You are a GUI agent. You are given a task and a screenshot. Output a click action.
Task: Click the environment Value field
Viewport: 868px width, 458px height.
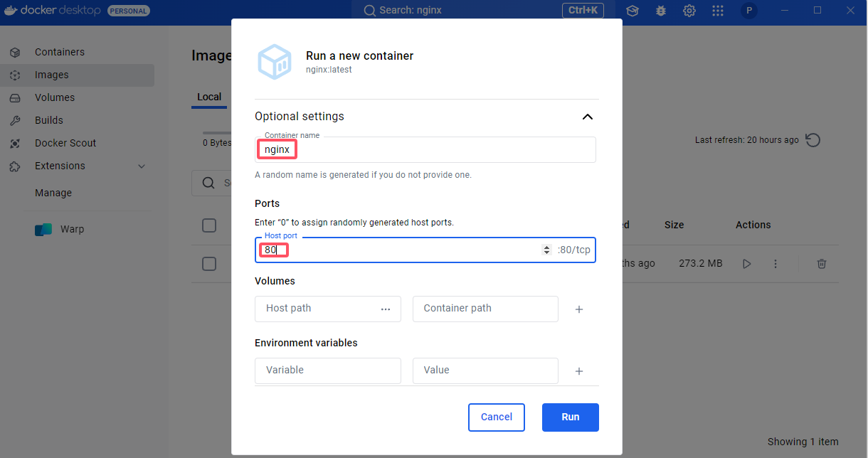coord(485,371)
